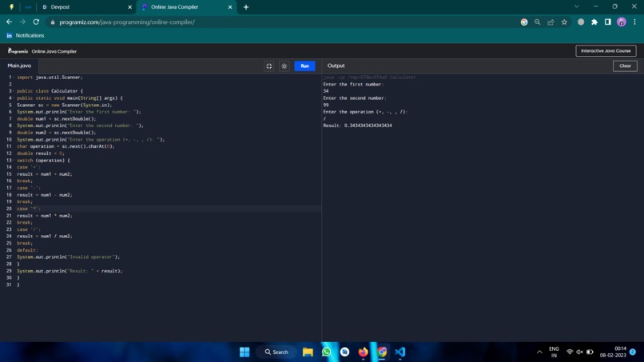Click the 'double result = 0;' code line

coord(40,153)
